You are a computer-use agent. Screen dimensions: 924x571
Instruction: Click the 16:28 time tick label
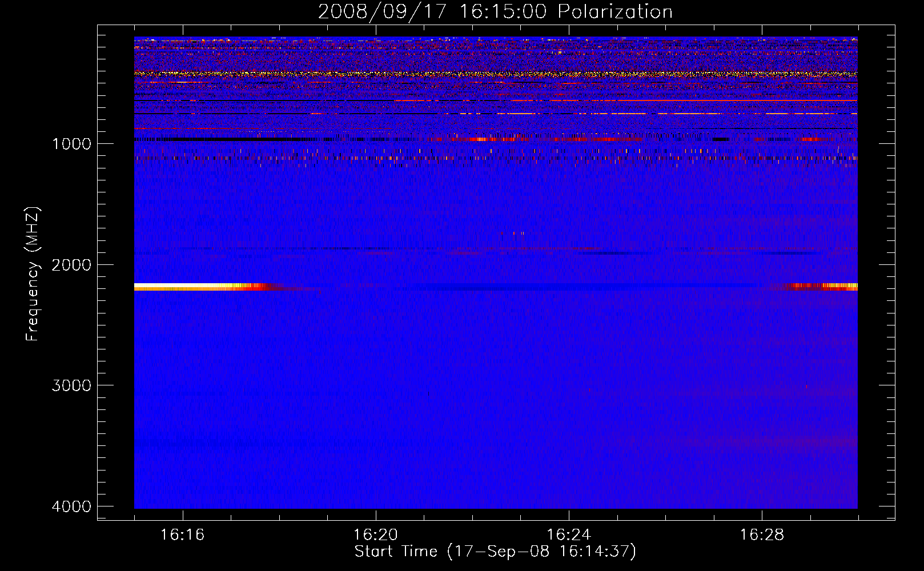[x=762, y=535]
